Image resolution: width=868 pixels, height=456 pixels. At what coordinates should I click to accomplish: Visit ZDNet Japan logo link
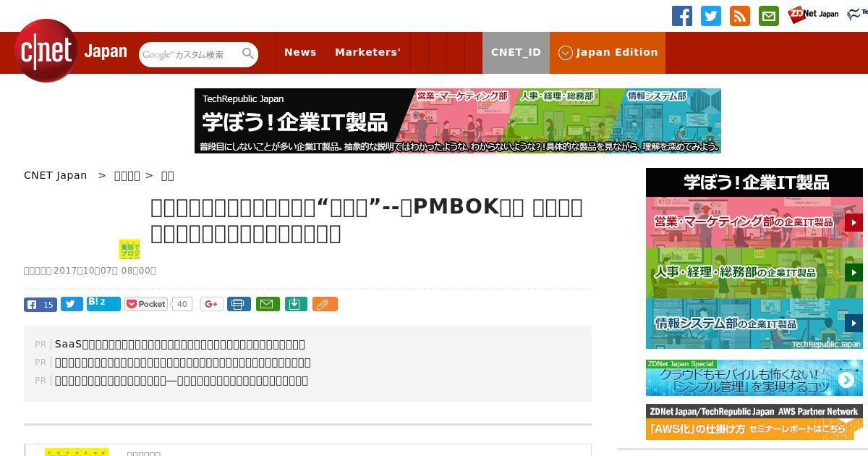(813, 14)
